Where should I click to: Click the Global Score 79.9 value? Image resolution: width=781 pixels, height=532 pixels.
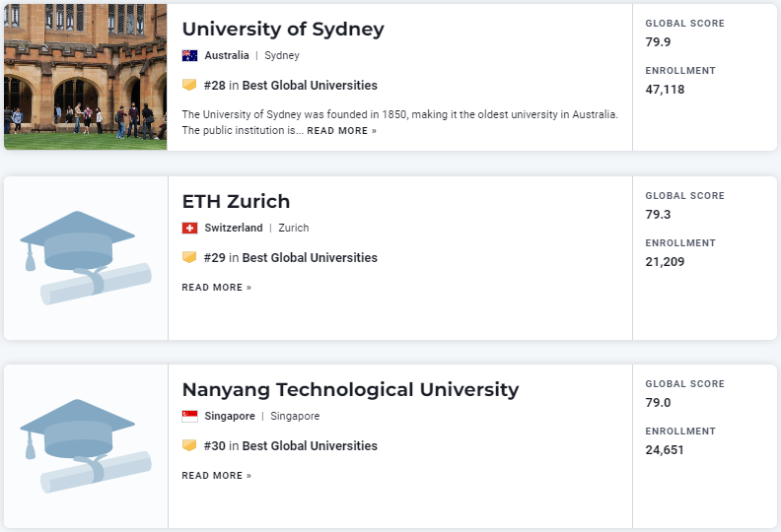(658, 42)
